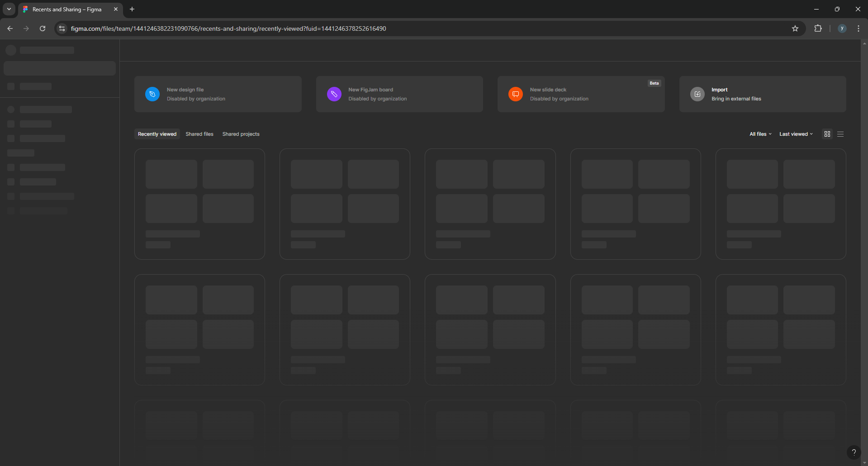Select the Recents and Sharing – Figma tab

tap(70, 10)
